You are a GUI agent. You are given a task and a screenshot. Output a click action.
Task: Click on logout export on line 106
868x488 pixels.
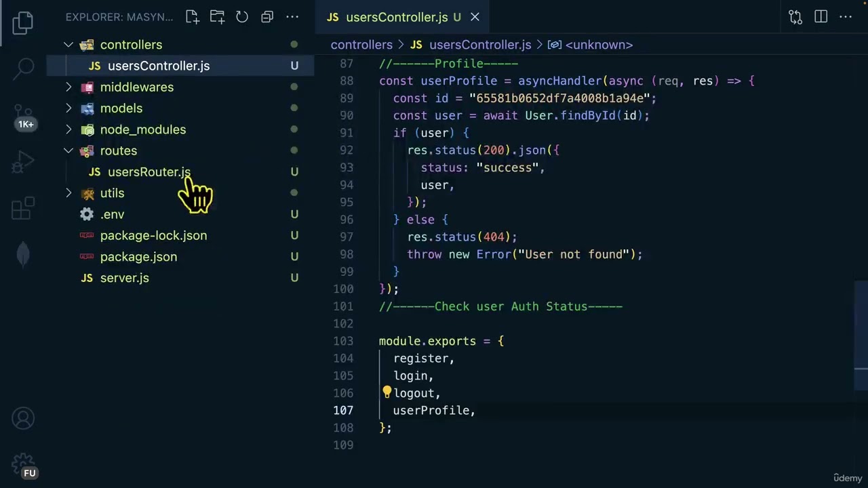[x=413, y=393]
